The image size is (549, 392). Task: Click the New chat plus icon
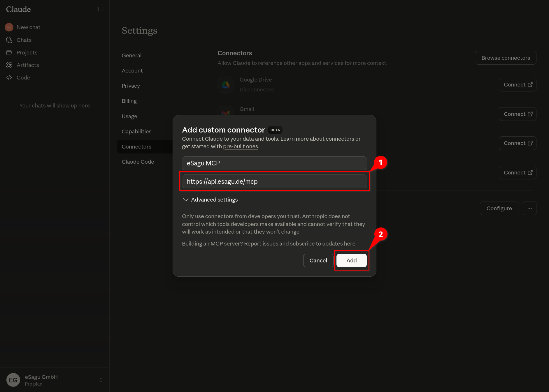coord(9,27)
